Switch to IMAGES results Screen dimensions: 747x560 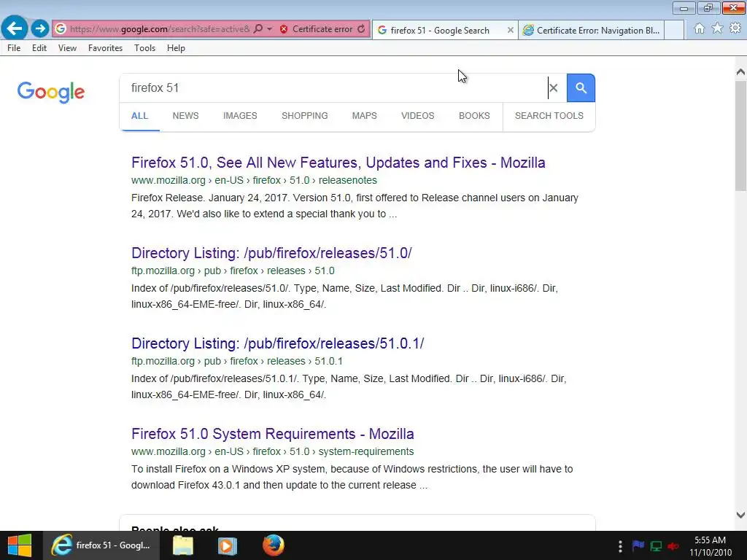pyautogui.click(x=240, y=116)
